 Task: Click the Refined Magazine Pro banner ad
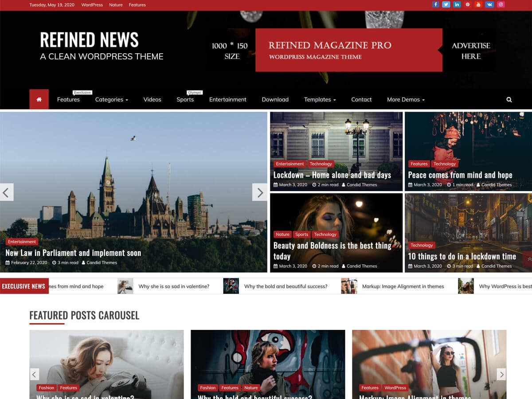[348, 50]
